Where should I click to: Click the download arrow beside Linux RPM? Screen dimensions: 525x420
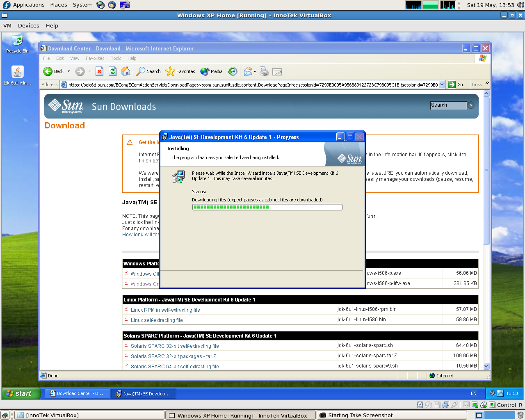pos(126,309)
